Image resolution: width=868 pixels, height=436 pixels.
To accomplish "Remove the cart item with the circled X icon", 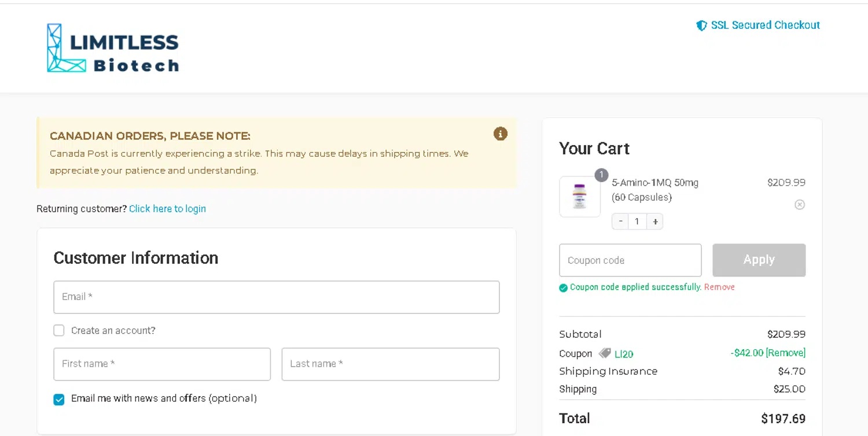I will coord(800,205).
